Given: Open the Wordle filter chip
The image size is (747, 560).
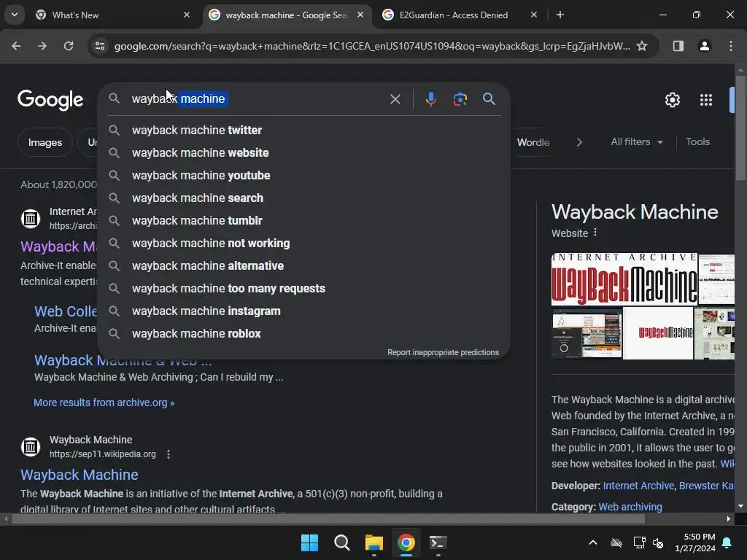Looking at the screenshot, I should (x=533, y=142).
